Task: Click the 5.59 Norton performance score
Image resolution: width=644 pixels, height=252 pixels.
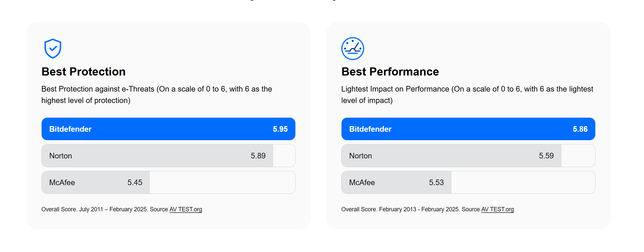Action: [546, 156]
